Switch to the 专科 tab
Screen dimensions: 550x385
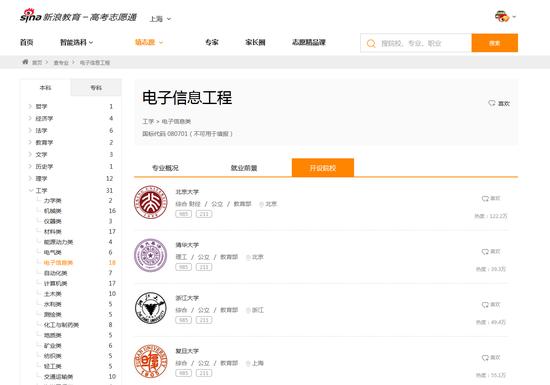tap(96, 88)
